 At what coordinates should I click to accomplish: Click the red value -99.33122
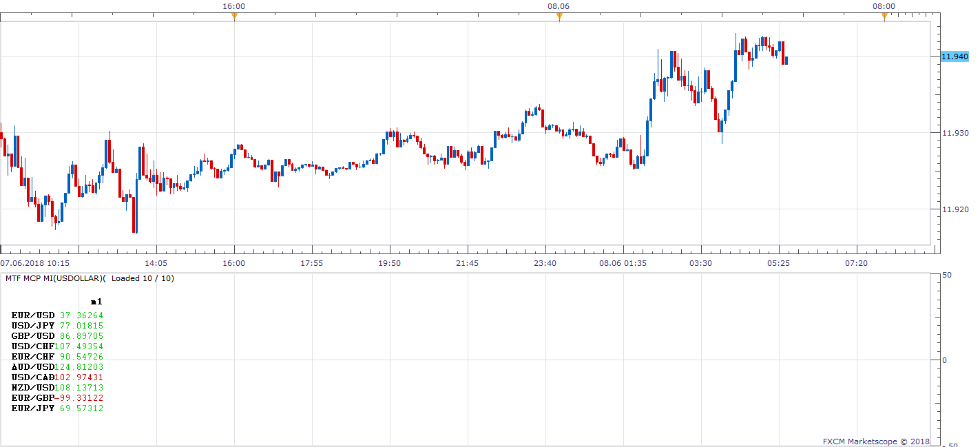pyautogui.click(x=79, y=398)
